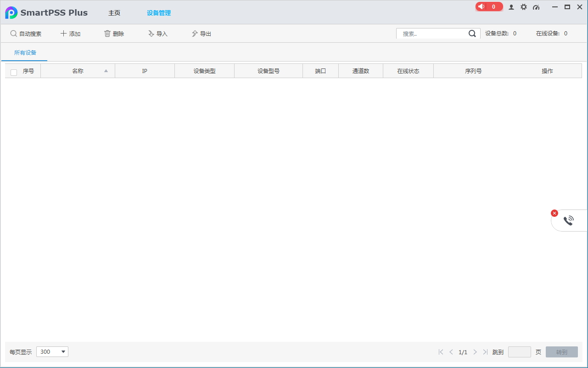Click the search magnifier icon

[x=472, y=34]
